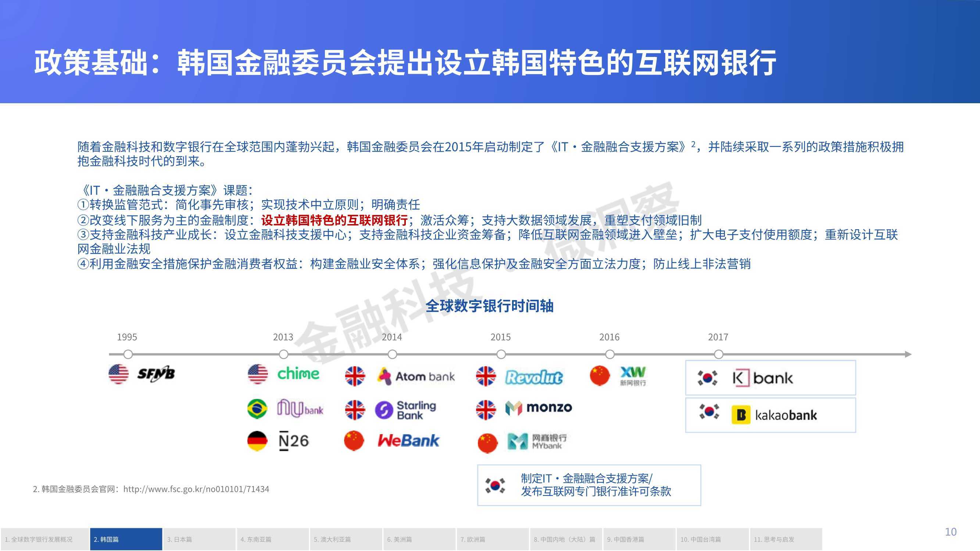Viewport: 980px width, 551px height.
Task: Click the UK flag beside Revolut
Action: click(x=486, y=376)
